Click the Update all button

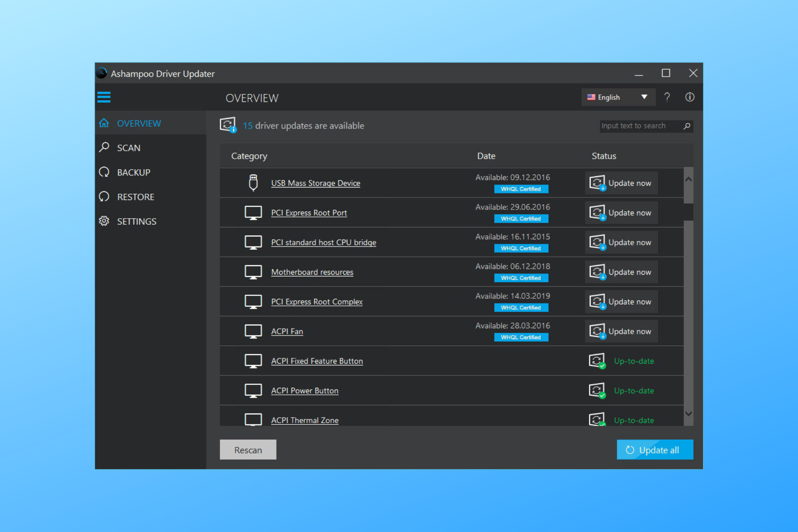(x=655, y=450)
